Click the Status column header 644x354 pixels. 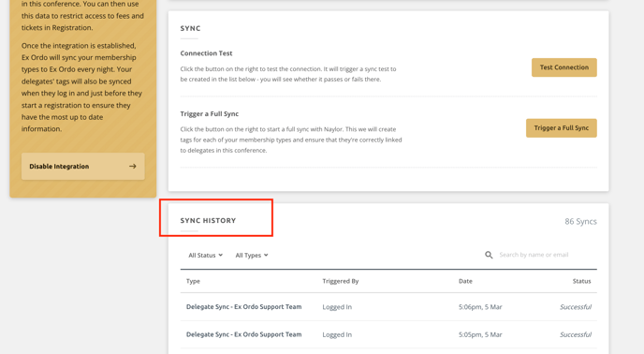[581, 281]
